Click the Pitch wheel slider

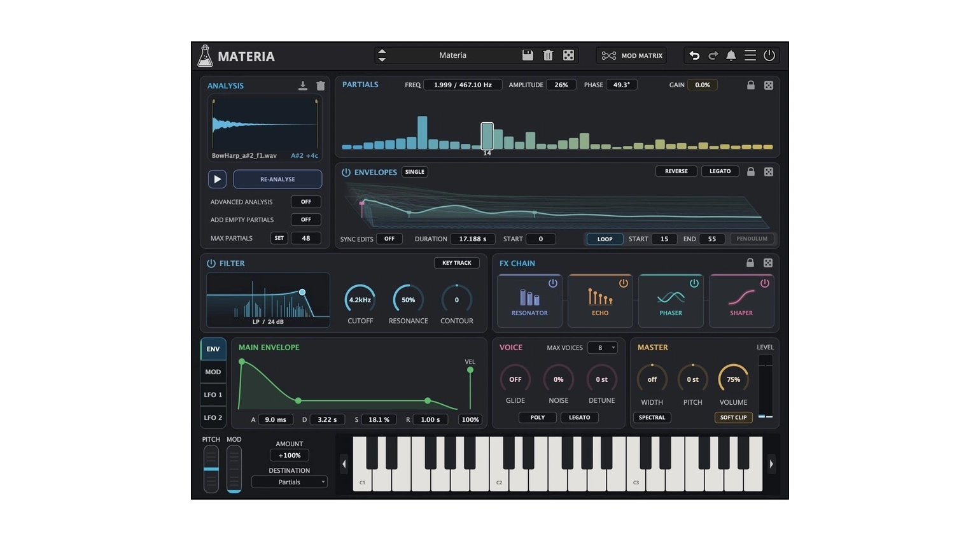(211, 469)
